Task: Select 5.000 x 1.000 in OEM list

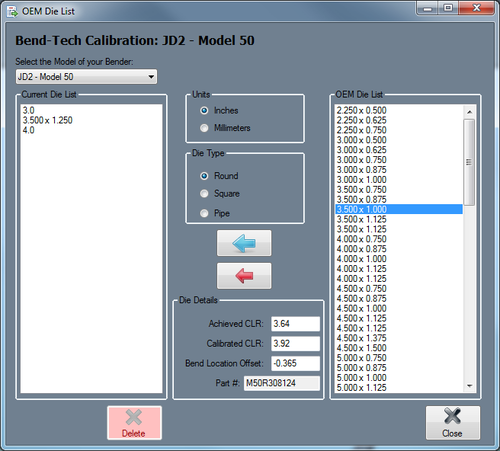Action: (399, 378)
